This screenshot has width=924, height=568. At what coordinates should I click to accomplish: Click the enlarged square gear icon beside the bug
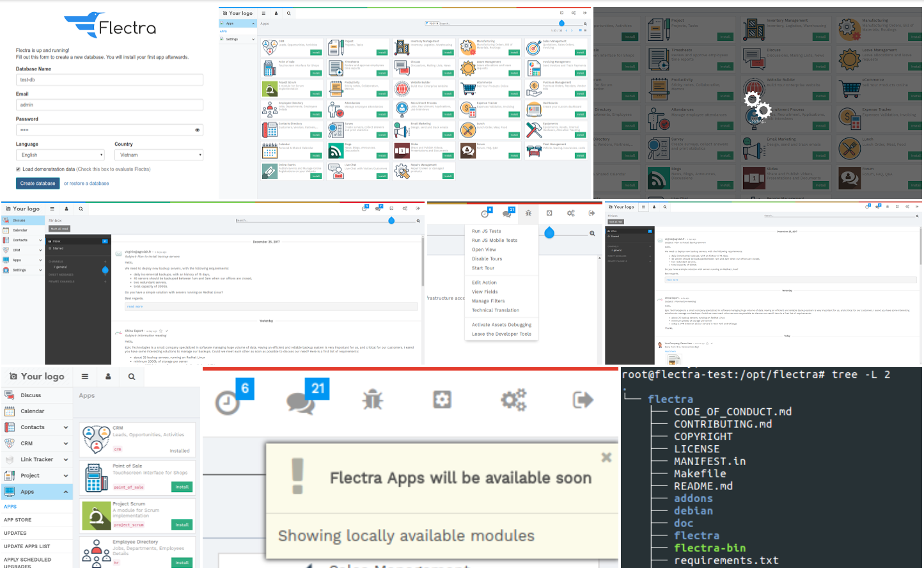pyautogui.click(x=442, y=400)
